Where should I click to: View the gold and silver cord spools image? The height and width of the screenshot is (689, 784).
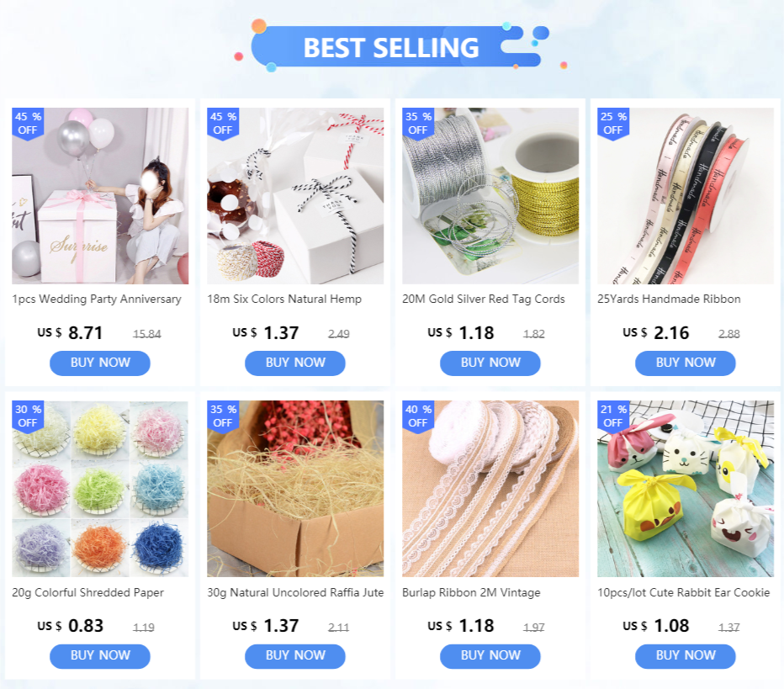(x=490, y=196)
